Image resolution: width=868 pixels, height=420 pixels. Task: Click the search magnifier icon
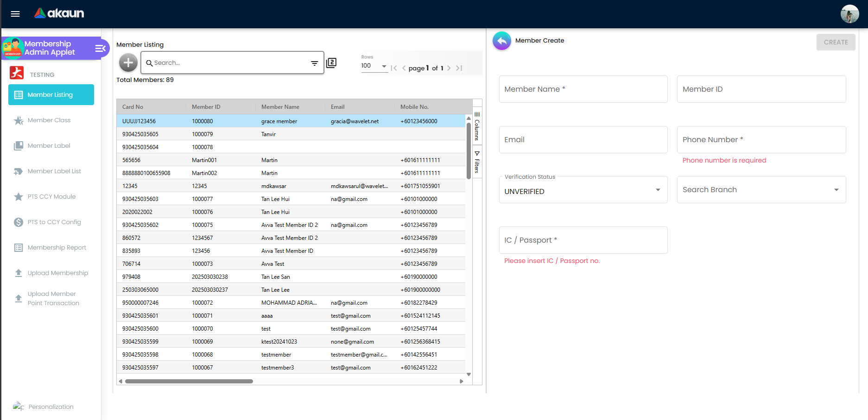(149, 63)
